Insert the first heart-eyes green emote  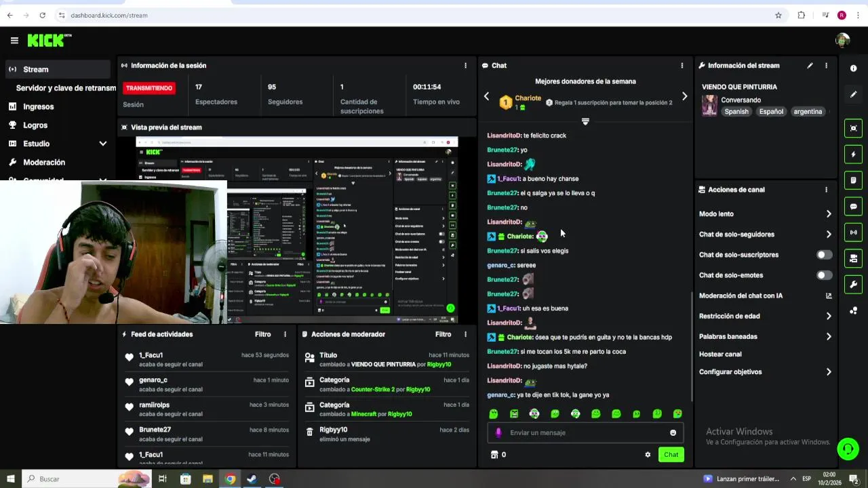click(x=494, y=413)
